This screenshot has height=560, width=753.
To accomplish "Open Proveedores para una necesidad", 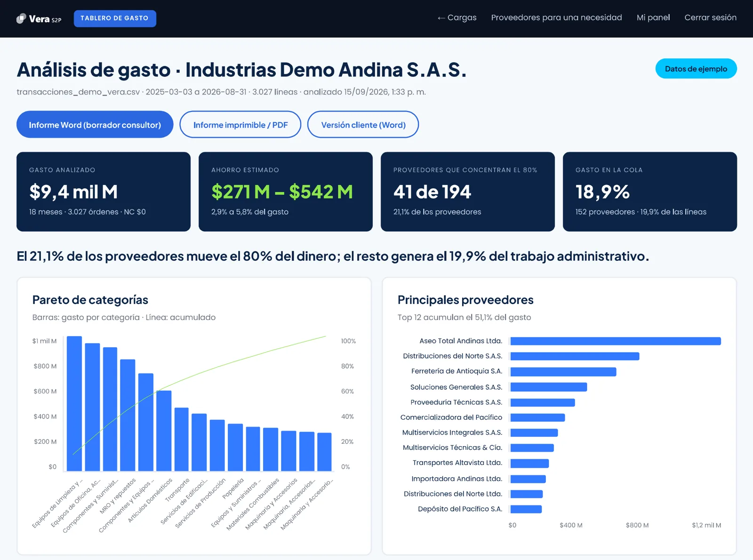I will tap(556, 17).
